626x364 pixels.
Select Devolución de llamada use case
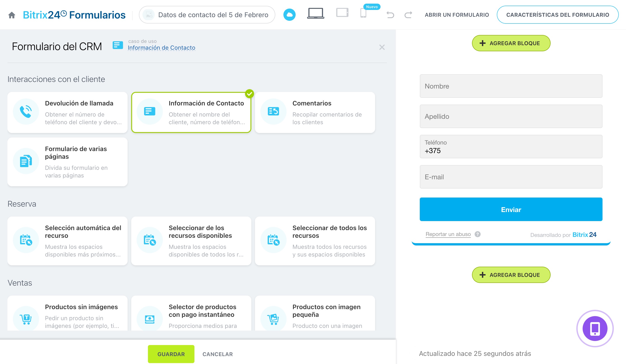point(67,112)
